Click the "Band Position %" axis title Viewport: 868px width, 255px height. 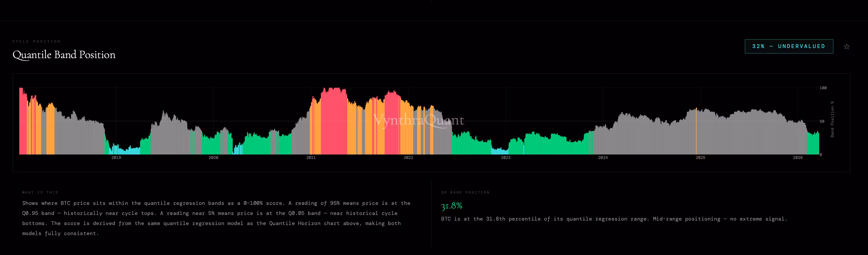[832, 119]
